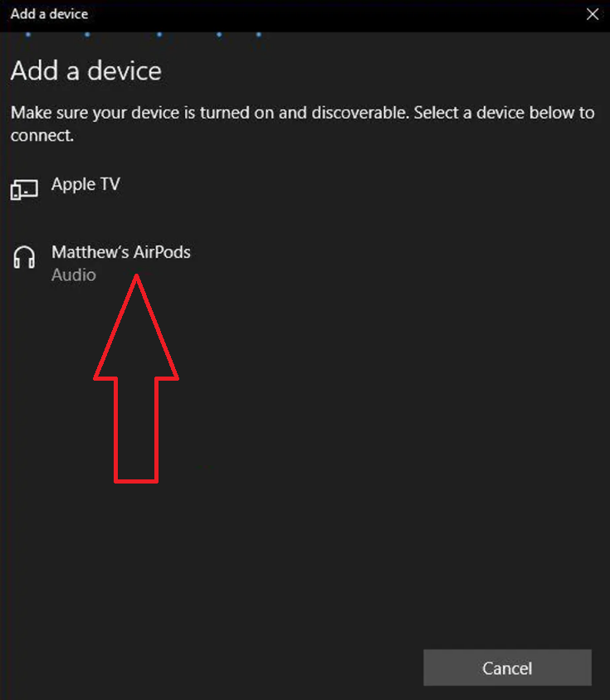This screenshot has width=610, height=700.
Task: Click the headphones icon beside Matthew's AirPods
Action: 24,257
